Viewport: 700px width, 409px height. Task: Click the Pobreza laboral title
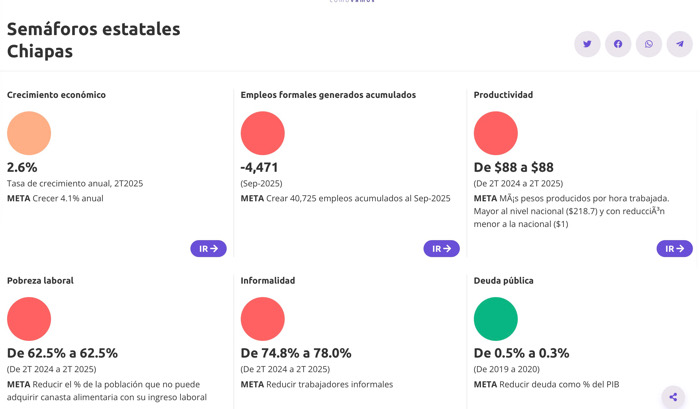tap(40, 281)
